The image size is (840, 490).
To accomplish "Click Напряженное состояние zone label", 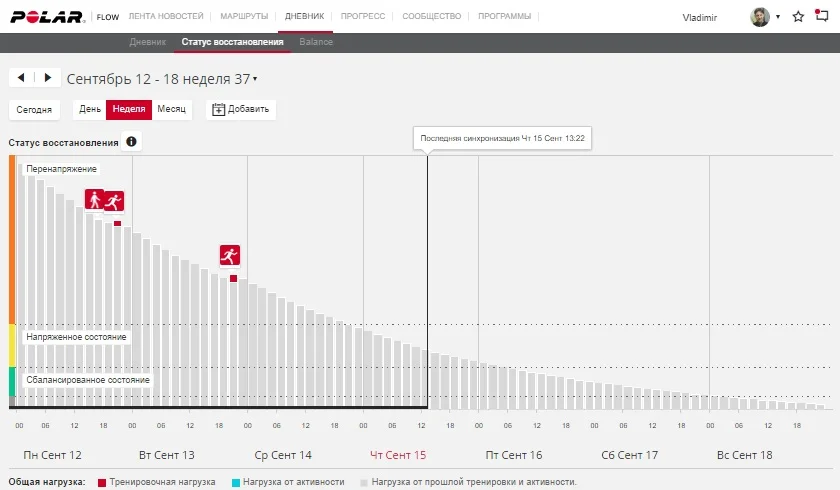I will [x=76, y=337].
